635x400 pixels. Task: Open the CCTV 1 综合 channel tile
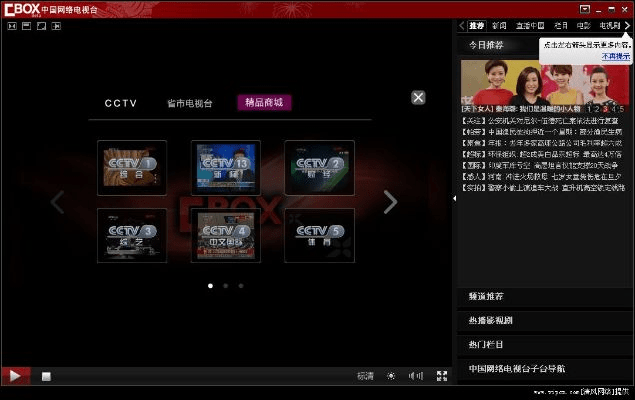pos(132,168)
